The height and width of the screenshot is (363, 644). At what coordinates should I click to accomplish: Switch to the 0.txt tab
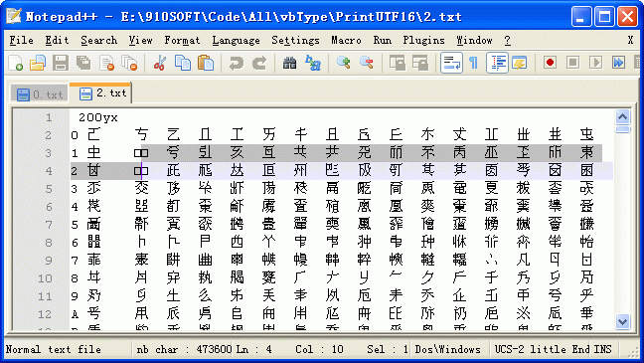tap(40, 94)
